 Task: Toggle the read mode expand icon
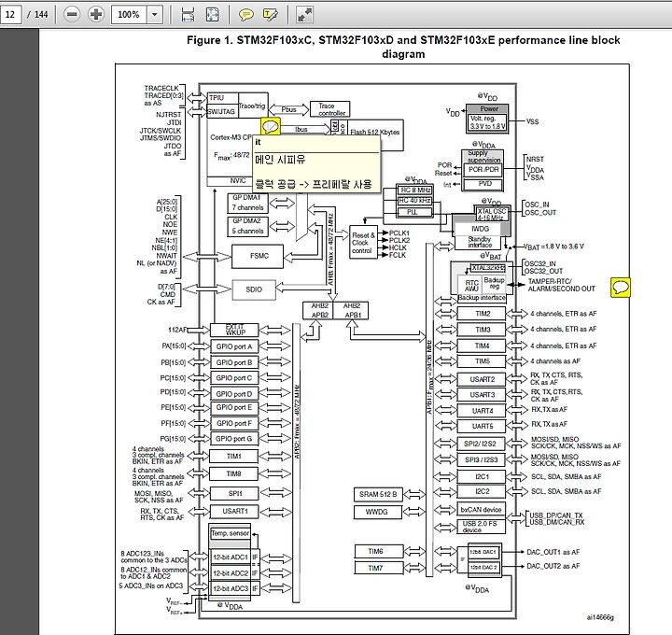coord(304,15)
